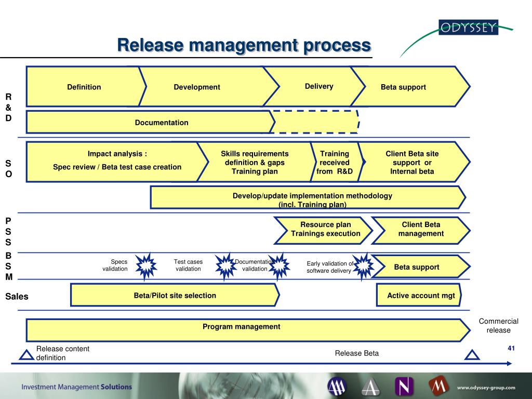The image size is (532, 399).
Task: Click the SO row label
Action: pos(8,169)
